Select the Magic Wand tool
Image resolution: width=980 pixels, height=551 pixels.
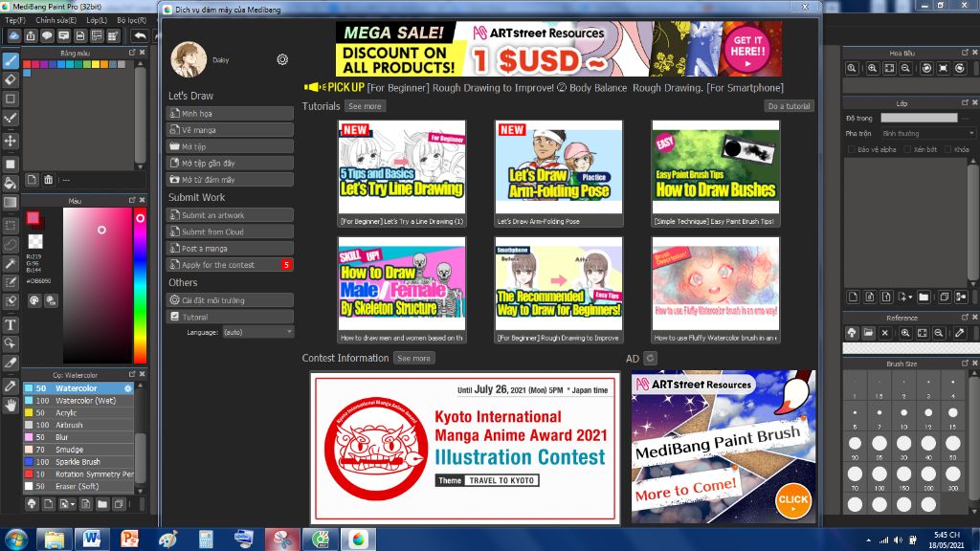point(11,264)
